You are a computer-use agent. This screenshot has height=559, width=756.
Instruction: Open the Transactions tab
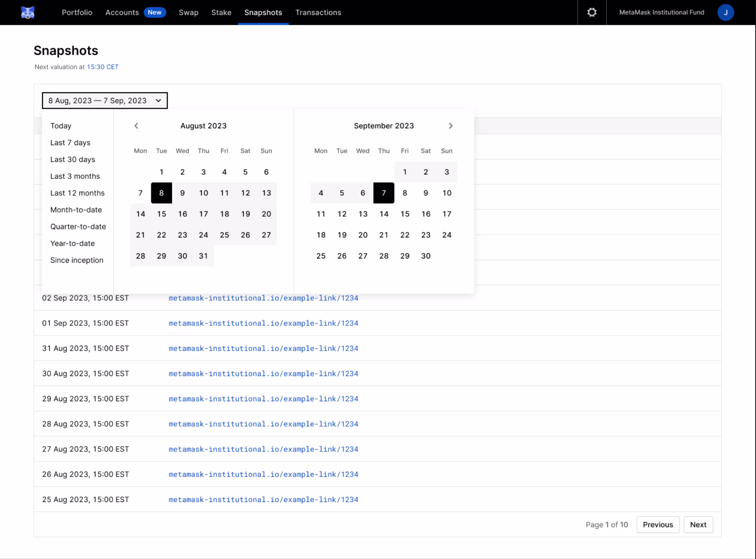coord(318,12)
